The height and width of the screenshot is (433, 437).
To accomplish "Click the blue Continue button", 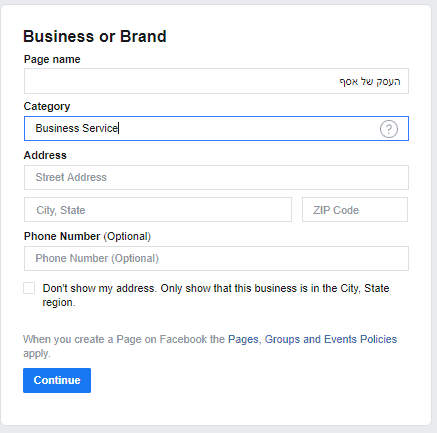I will 57,380.
